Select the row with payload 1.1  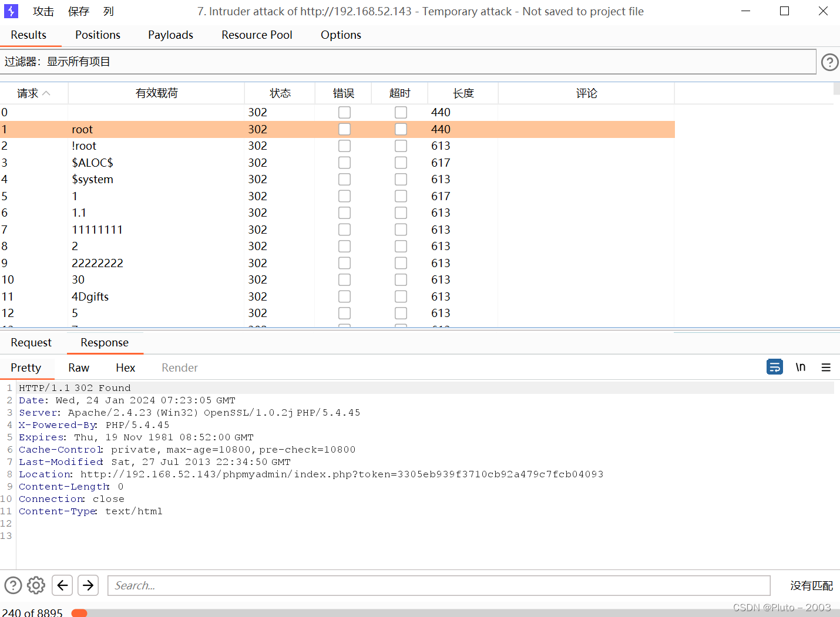[x=337, y=213]
